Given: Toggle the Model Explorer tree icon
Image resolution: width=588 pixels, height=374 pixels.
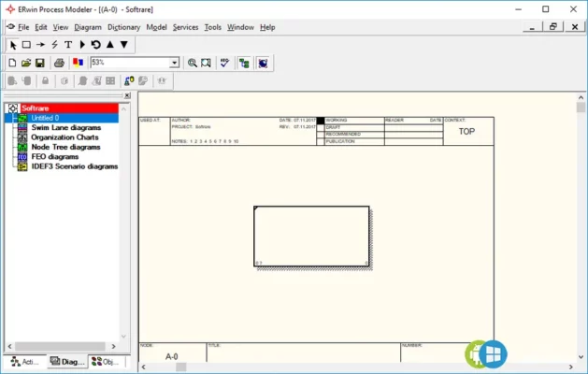Looking at the screenshot, I should point(244,63).
